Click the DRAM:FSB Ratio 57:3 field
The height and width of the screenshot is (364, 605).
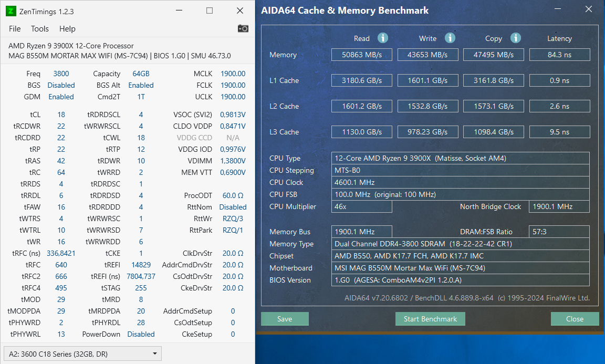point(559,232)
